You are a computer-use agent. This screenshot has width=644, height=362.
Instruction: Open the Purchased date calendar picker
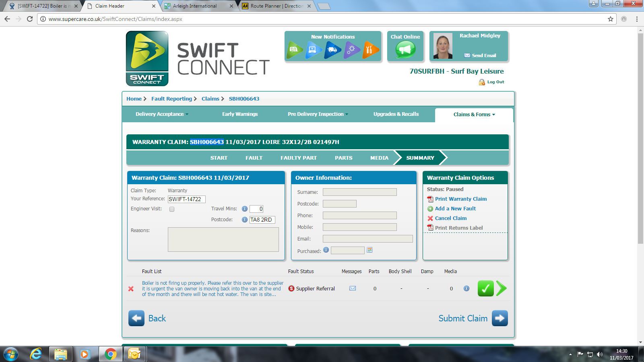pos(369,250)
